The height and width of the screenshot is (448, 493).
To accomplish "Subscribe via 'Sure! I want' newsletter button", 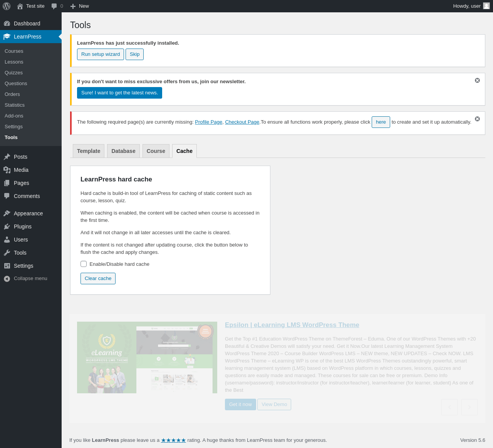I will point(119,93).
